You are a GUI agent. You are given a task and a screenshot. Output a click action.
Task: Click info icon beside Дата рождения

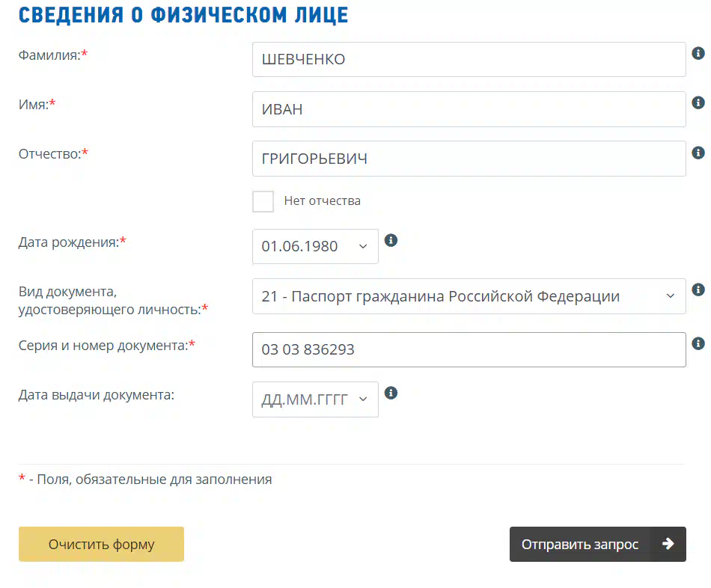coord(391,240)
